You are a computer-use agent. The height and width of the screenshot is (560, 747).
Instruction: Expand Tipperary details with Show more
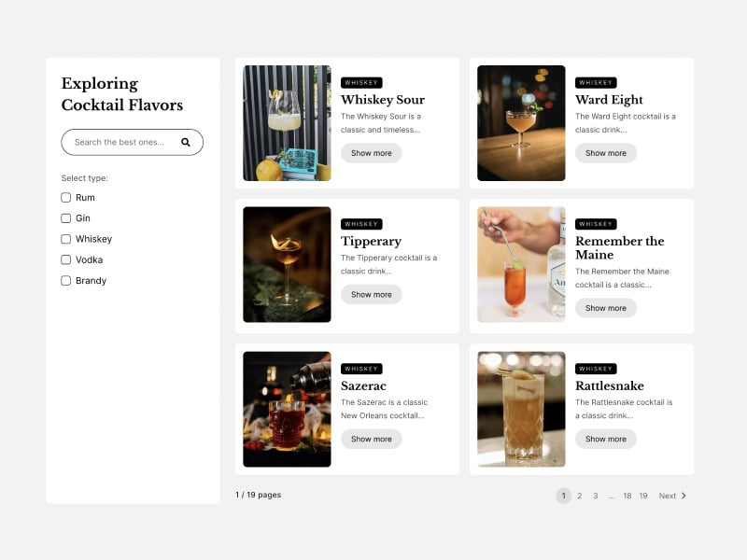click(371, 294)
